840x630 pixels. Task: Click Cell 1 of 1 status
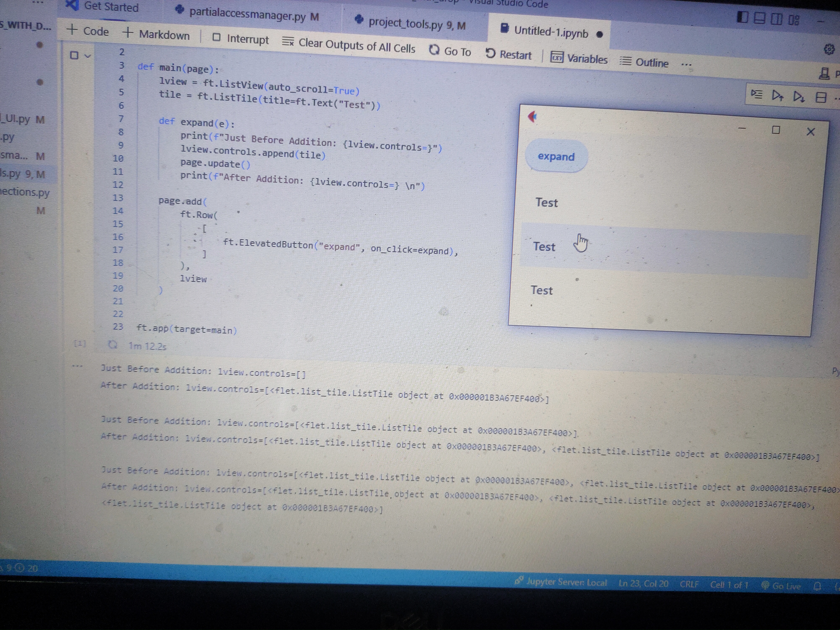click(729, 585)
